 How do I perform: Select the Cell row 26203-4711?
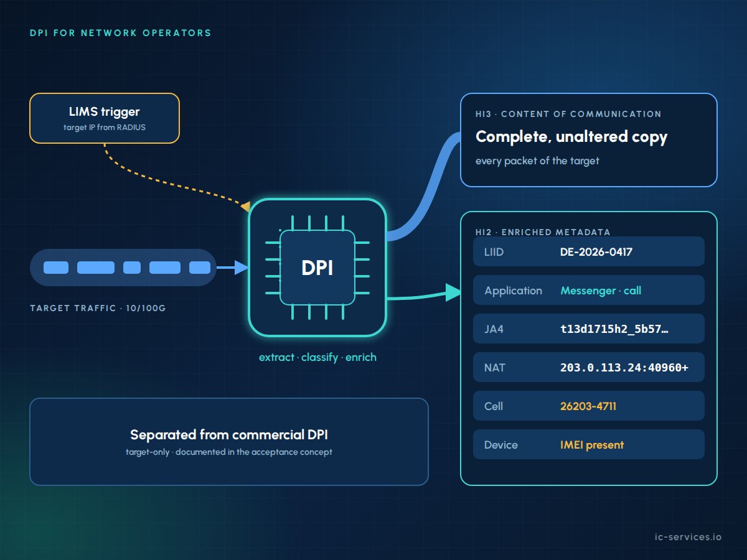point(589,406)
